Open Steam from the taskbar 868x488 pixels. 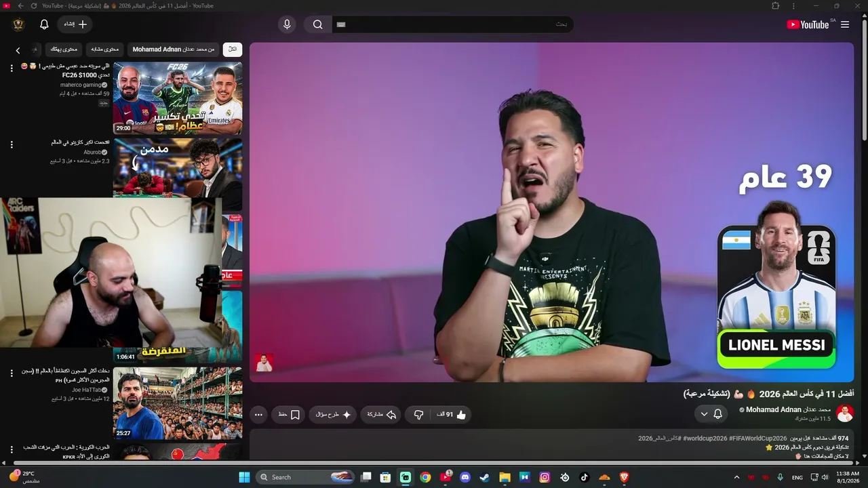(485, 477)
